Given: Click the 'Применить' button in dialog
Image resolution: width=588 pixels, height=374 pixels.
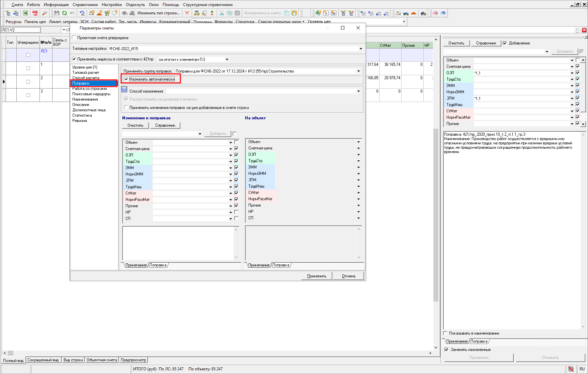Looking at the screenshot, I should pos(316,276).
